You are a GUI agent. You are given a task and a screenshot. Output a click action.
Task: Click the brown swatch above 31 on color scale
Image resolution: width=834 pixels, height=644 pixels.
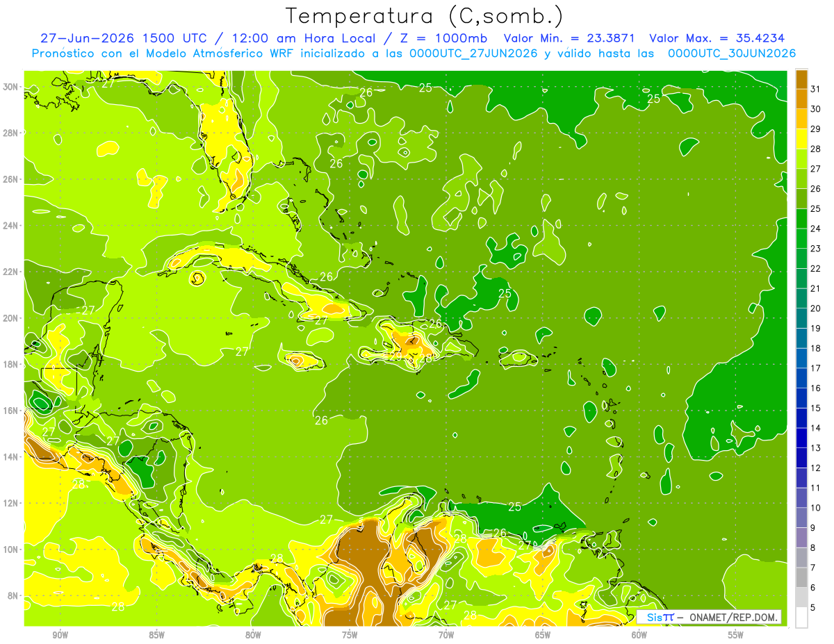click(x=801, y=79)
